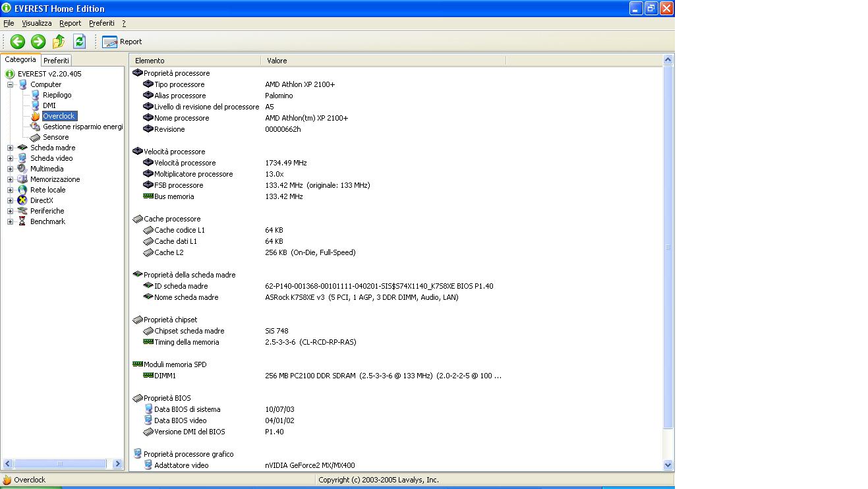The height and width of the screenshot is (489, 868).
Task: Click the Overclock flame icon in the tree
Action: tap(36, 116)
